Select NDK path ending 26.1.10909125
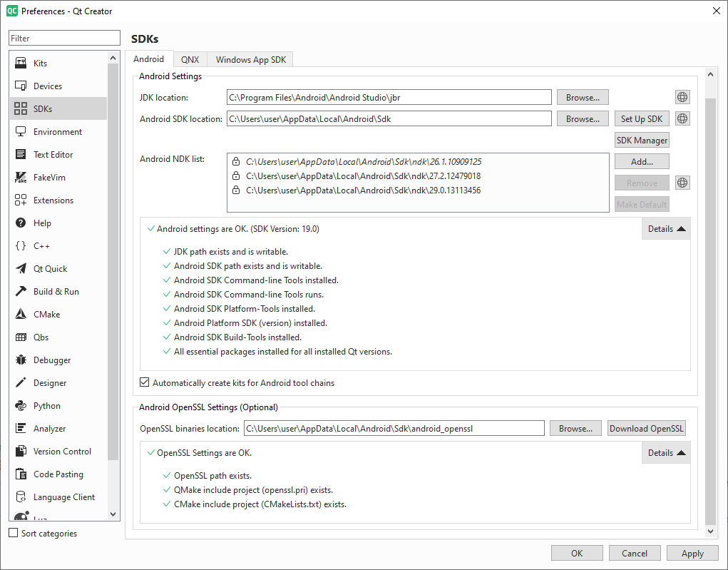The height and width of the screenshot is (570, 728). pyautogui.click(x=364, y=162)
